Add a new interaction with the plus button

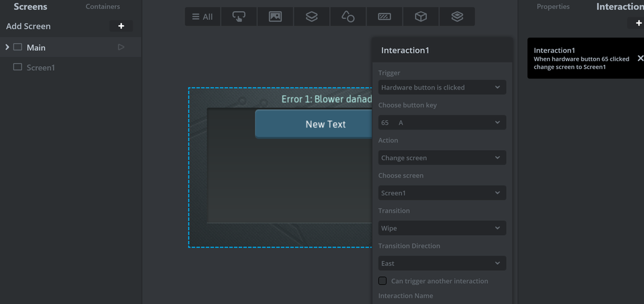tap(638, 23)
